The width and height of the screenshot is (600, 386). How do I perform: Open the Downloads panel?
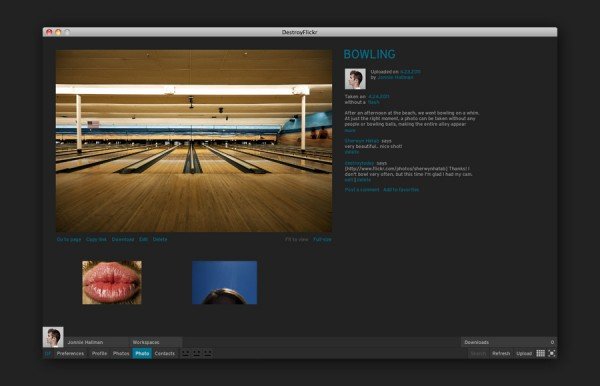[509, 342]
